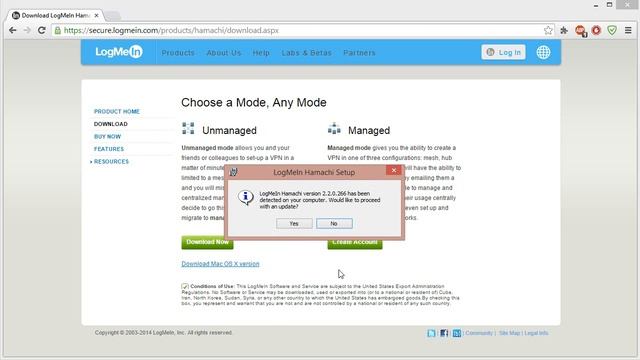Bookmark page with the star icon

click(x=548, y=30)
